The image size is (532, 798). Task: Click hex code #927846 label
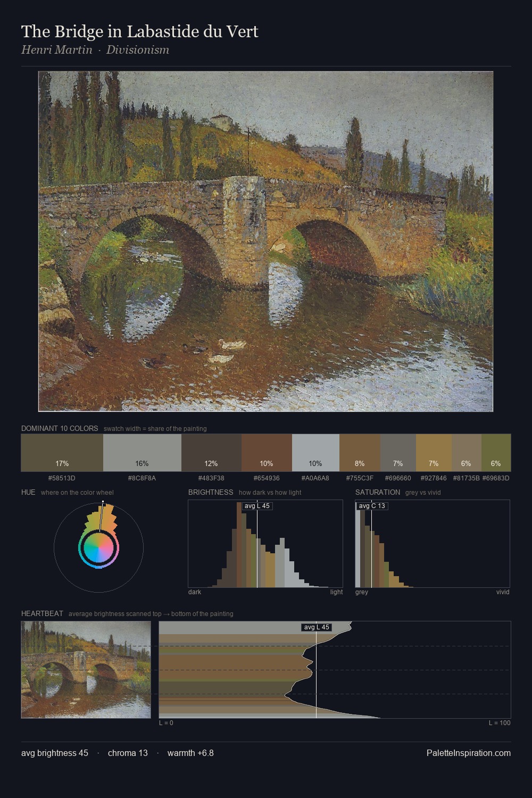tap(434, 478)
